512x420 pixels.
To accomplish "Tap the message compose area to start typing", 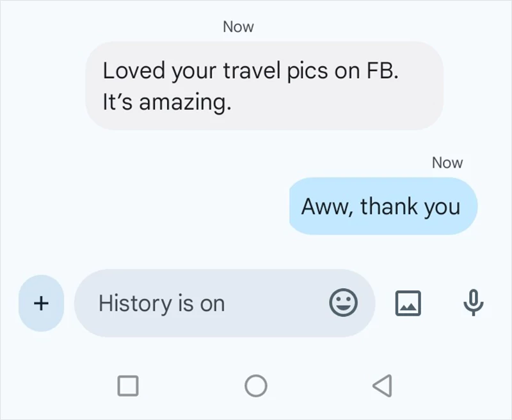I will click(192, 303).
